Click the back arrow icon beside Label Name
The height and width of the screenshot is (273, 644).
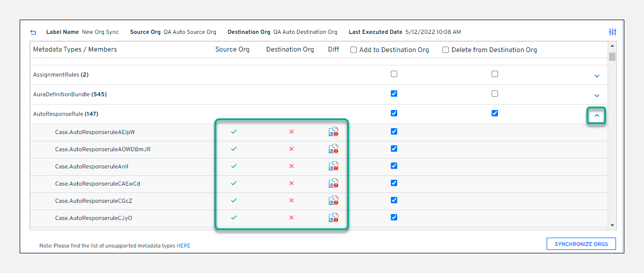(x=33, y=32)
